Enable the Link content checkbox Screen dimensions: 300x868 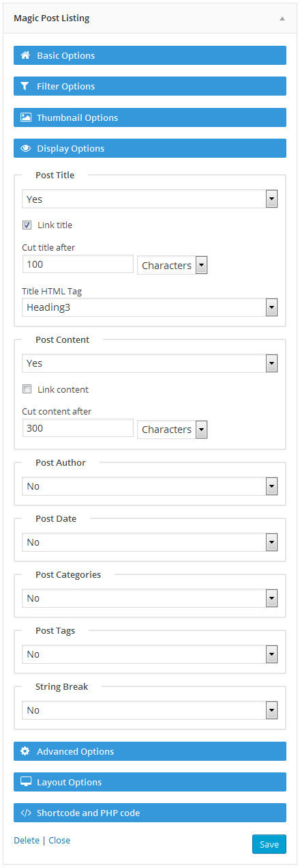coord(27,389)
